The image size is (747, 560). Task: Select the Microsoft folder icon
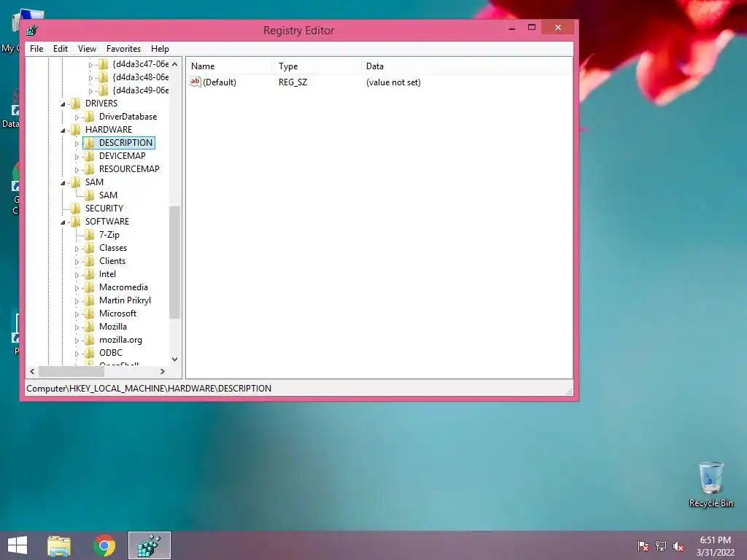89,314
